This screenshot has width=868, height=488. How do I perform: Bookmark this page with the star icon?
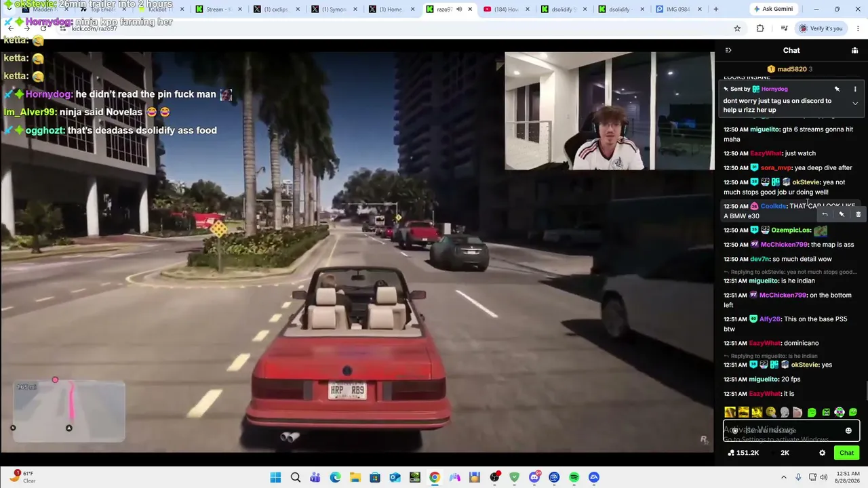pos(737,28)
